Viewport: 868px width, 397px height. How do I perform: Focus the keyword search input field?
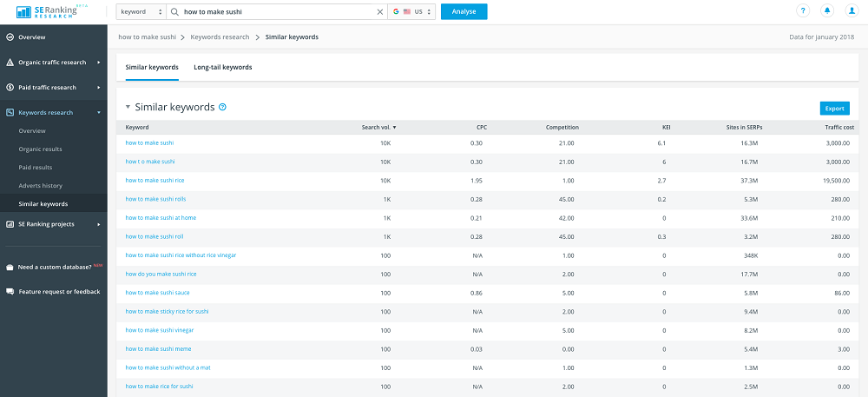[273, 12]
